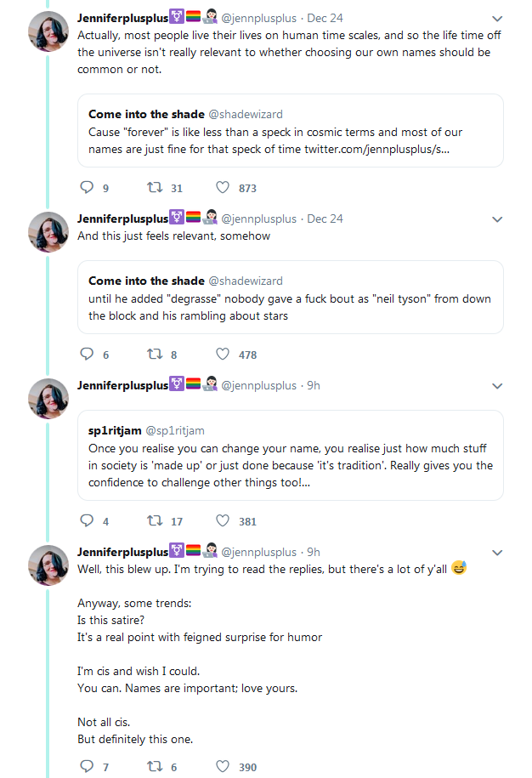
Task: Like the tweet with 873 likes
Action: click(223, 188)
